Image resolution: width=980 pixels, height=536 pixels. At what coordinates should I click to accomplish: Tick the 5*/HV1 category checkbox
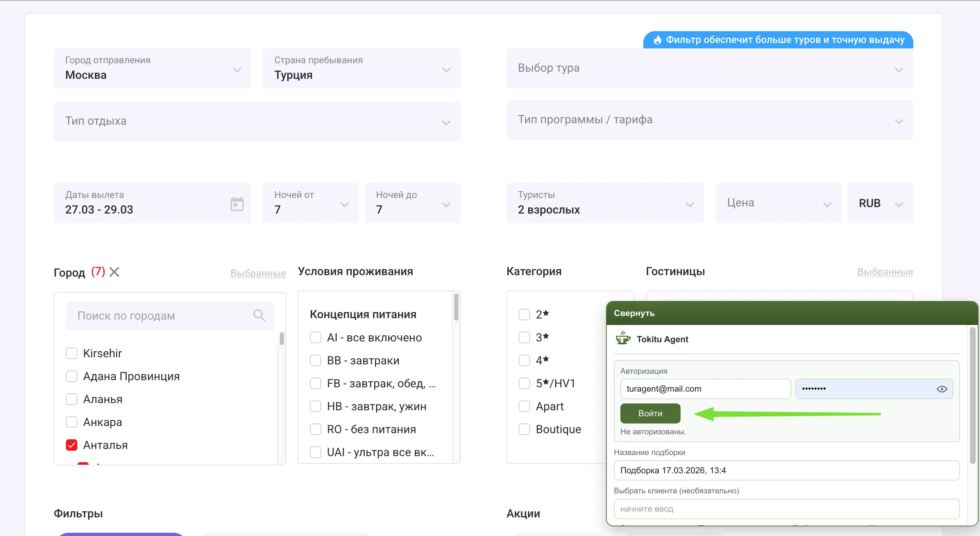[524, 383]
